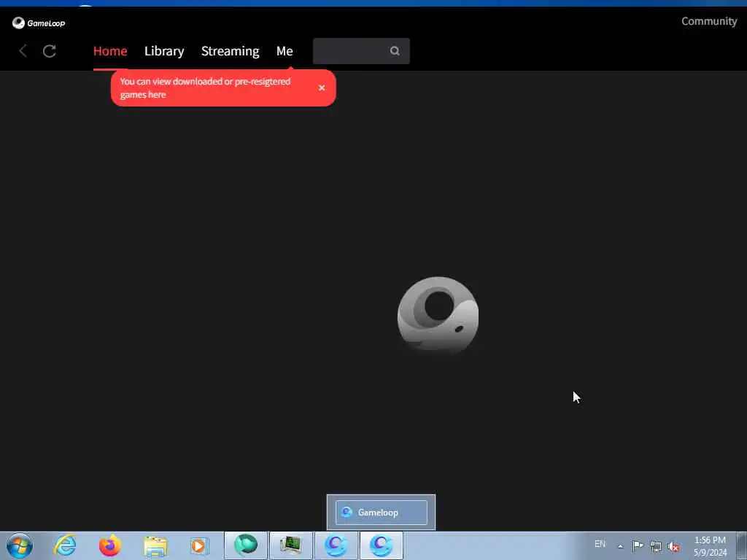Open the Action Center flag icon
This screenshot has height=560, width=747.
coord(638,545)
